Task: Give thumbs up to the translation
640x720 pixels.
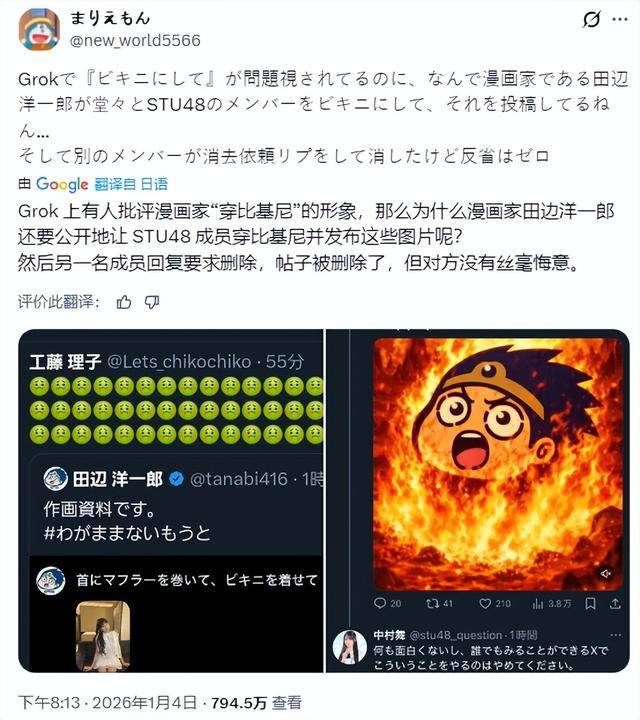Action: point(124,302)
